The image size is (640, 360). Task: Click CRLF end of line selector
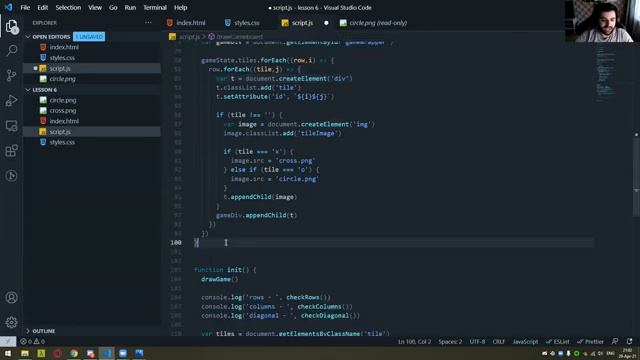(499, 341)
